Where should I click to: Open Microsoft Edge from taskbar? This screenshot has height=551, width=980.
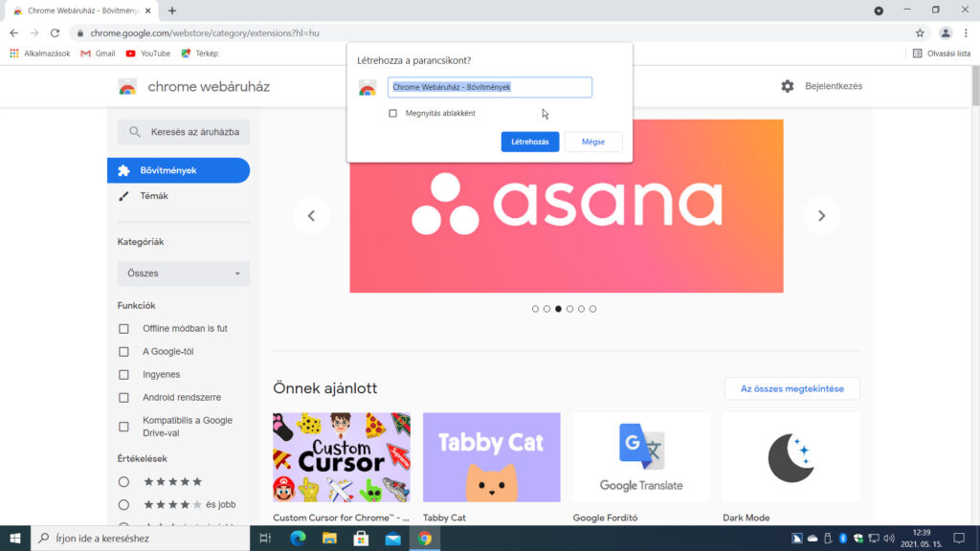point(298,538)
